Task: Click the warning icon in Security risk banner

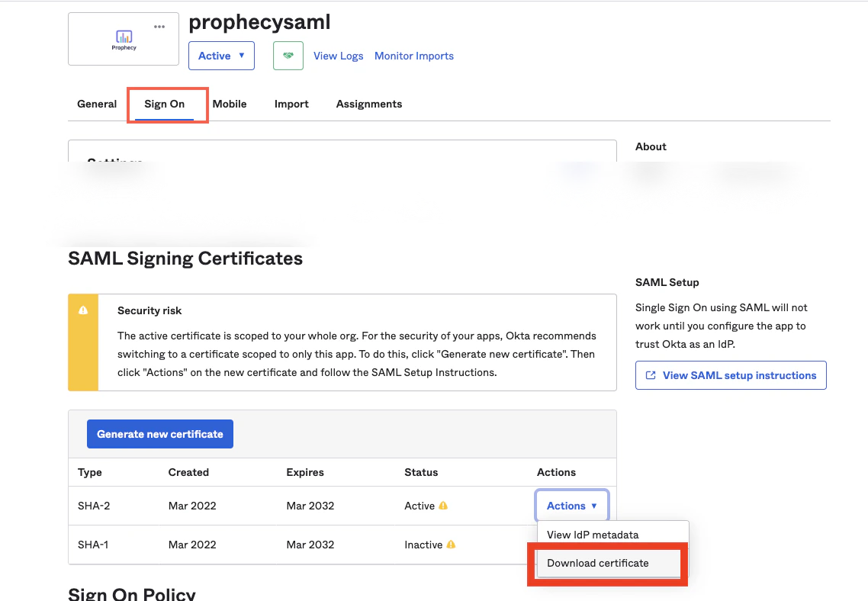Action: pos(83,311)
